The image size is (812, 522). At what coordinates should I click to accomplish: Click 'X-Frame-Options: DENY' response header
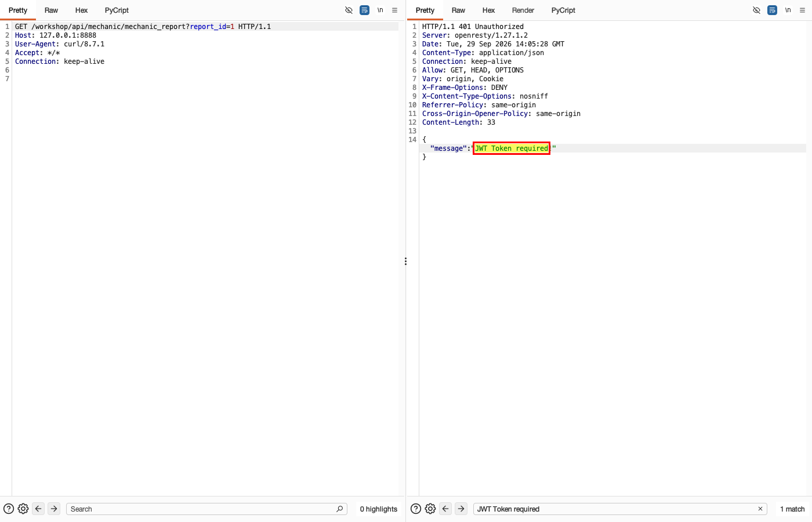(x=465, y=88)
